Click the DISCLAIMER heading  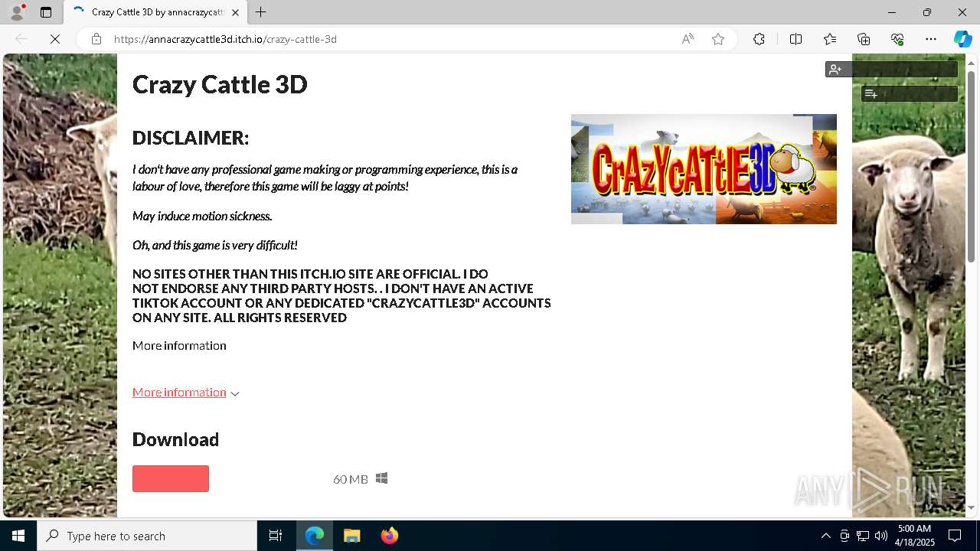point(191,138)
